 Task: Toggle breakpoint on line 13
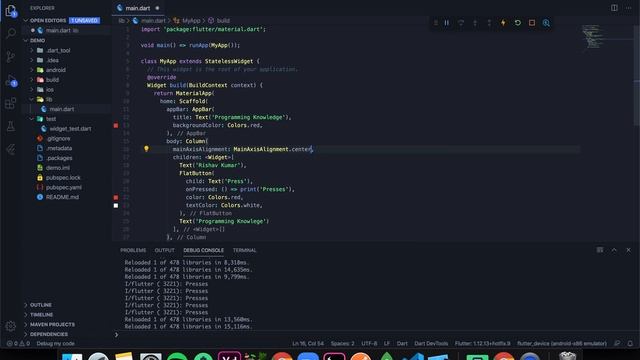[116, 125]
